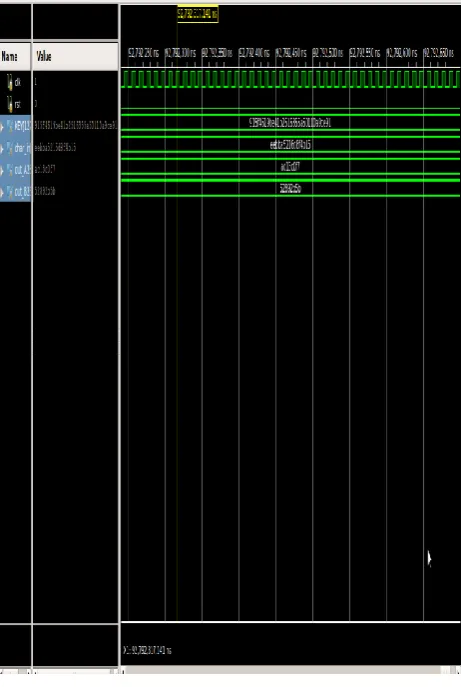Select the rst signal name

18,104
